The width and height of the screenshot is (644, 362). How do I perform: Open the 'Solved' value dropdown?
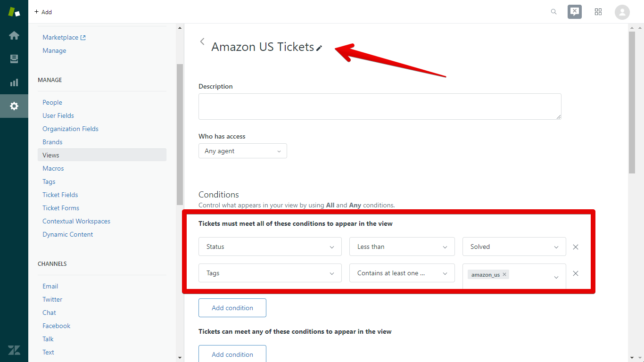click(x=514, y=247)
